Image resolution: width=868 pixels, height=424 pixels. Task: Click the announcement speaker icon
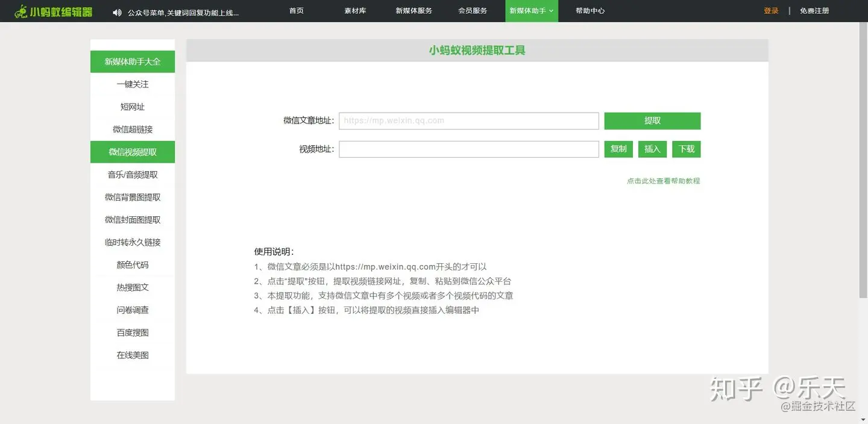click(x=117, y=11)
